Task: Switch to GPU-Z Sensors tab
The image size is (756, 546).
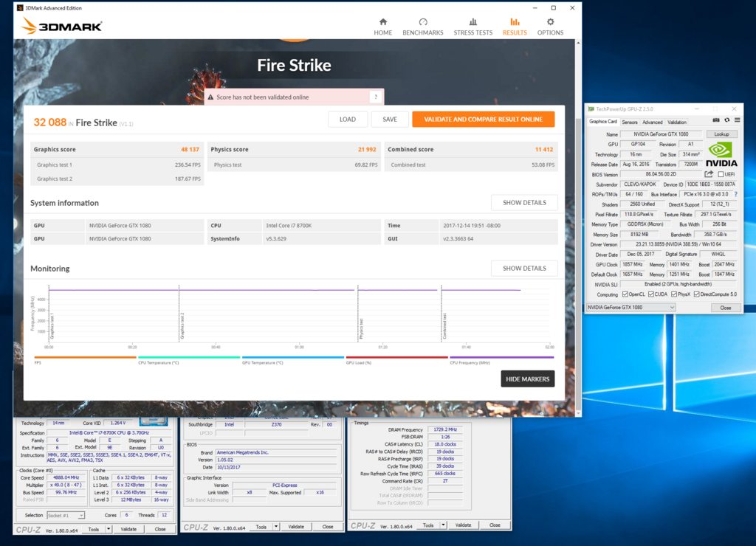Action: pos(629,122)
